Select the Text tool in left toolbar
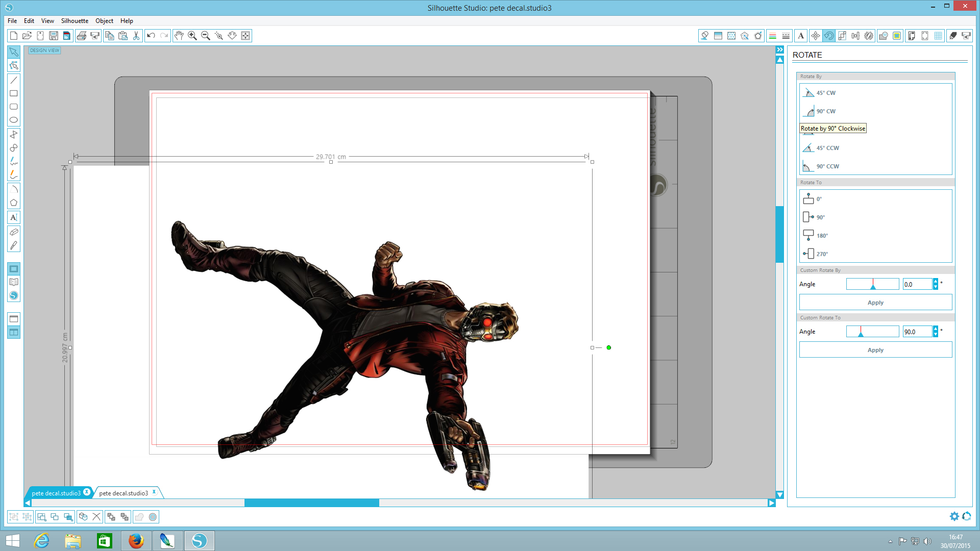The height and width of the screenshot is (551, 980). click(14, 217)
